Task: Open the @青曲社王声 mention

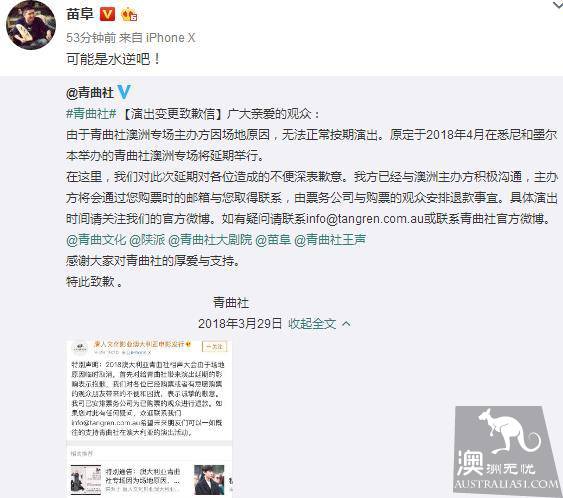Action: pyautogui.click(x=330, y=240)
